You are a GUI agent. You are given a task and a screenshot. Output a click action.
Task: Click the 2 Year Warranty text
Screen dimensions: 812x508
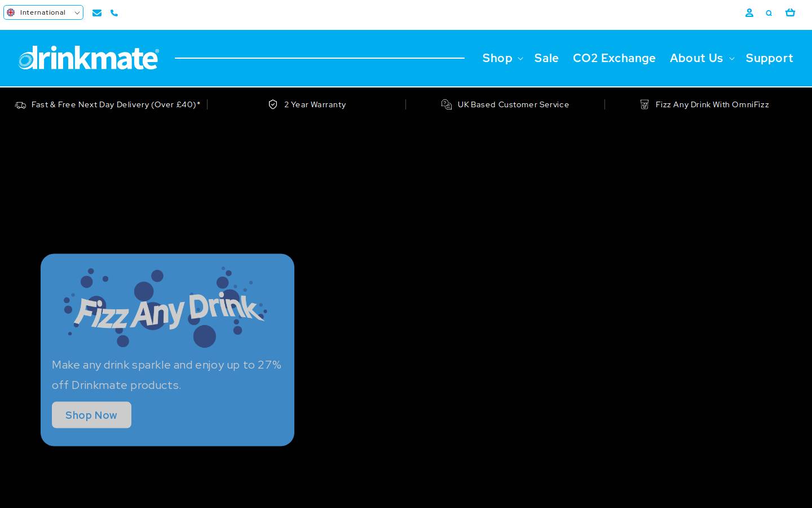(315, 104)
